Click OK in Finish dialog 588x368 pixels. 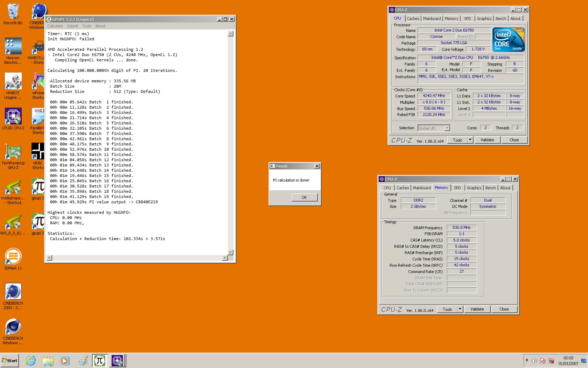tap(304, 197)
